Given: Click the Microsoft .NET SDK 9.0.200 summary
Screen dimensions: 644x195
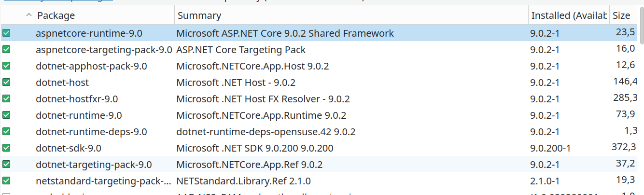Looking at the screenshot, I should pyautogui.click(x=255, y=148).
